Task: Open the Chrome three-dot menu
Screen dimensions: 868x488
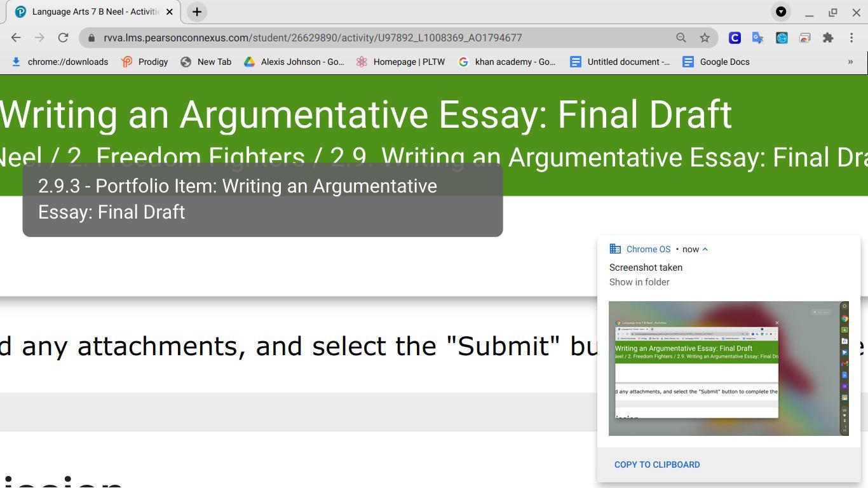Action: tap(851, 37)
